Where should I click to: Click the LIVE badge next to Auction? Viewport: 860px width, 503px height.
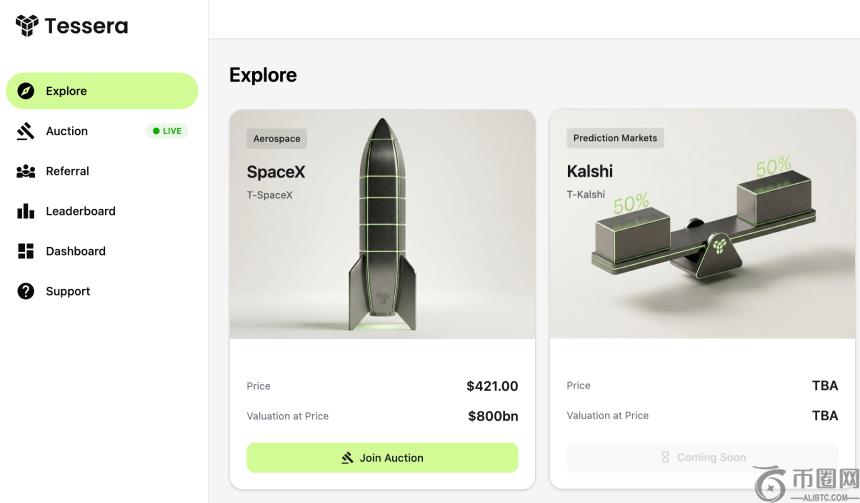click(167, 131)
